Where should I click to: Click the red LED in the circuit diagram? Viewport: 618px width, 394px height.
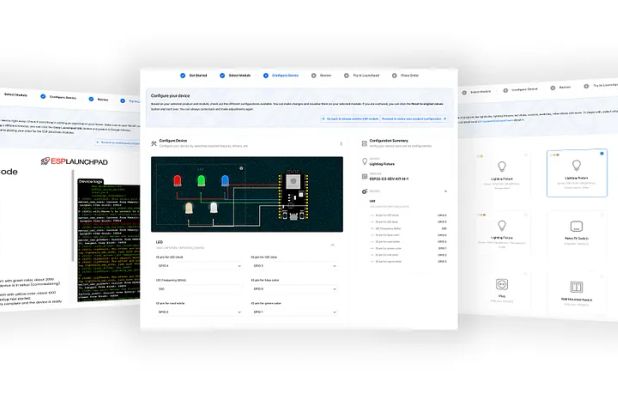click(x=177, y=181)
